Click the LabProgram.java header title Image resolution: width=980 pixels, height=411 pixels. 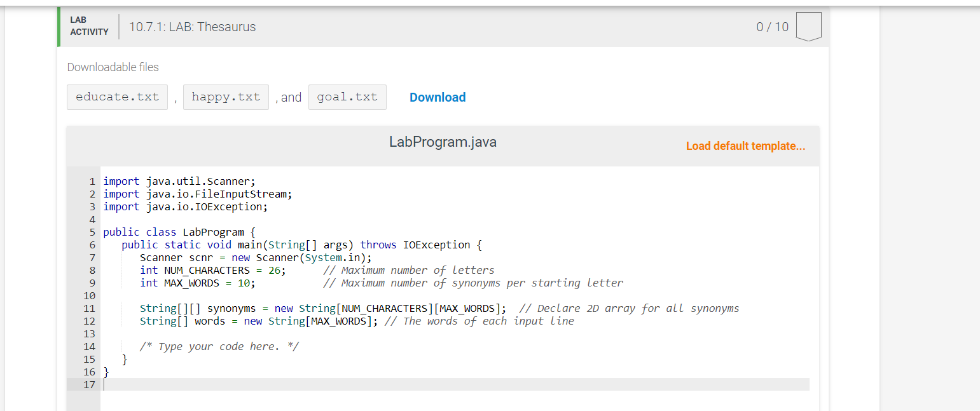click(x=443, y=141)
